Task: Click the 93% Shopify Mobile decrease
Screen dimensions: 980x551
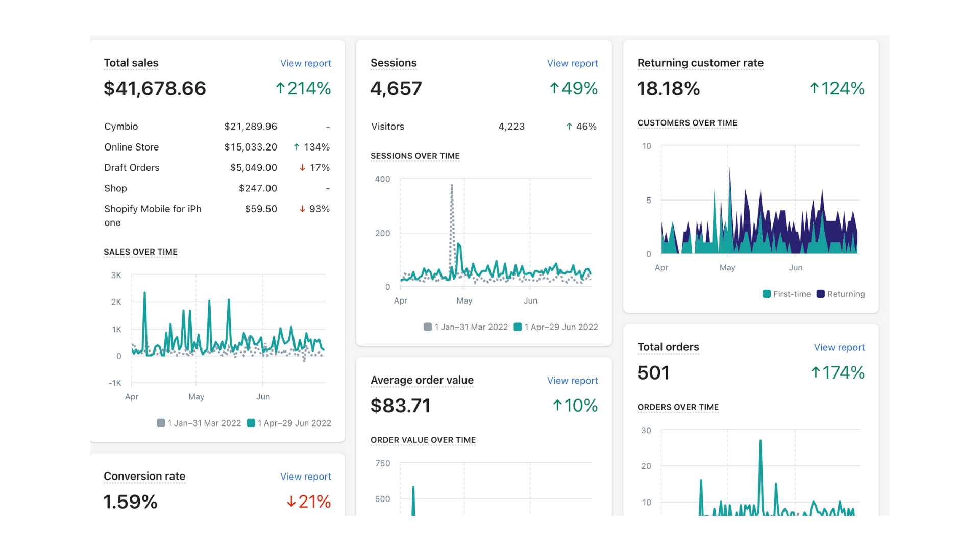Action: coord(314,209)
